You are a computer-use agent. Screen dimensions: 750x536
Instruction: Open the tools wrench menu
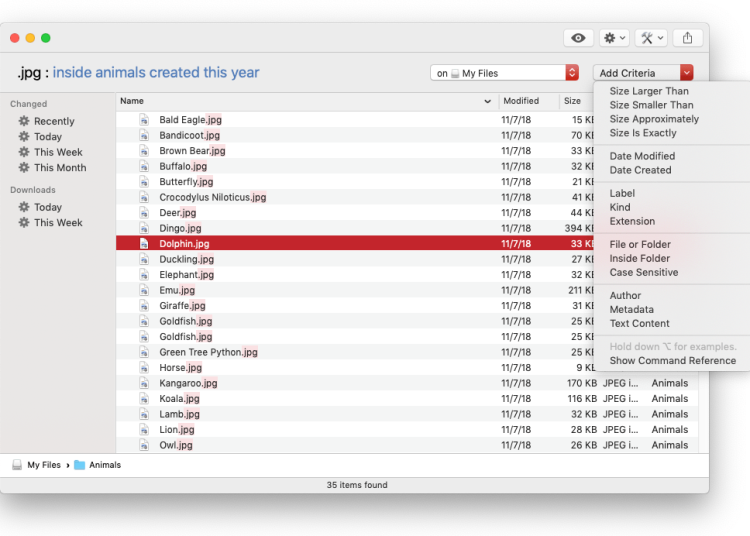coord(652,38)
